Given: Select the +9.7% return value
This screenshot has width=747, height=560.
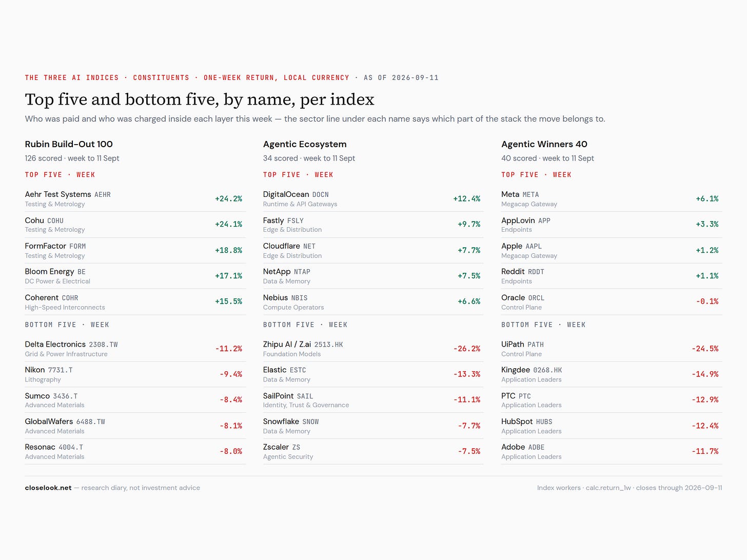Looking at the screenshot, I should (469, 224).
